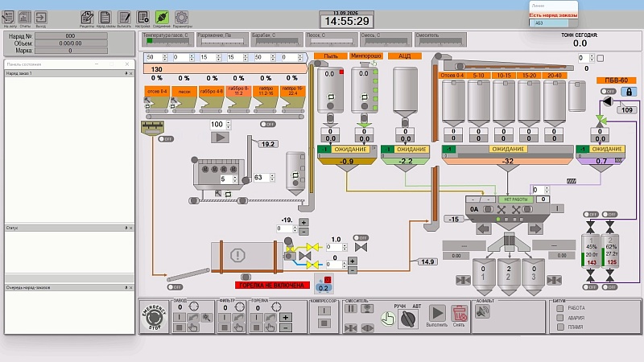644x362 pixels.
Task: Open Параметры gear settings
Action: tap(181, 18)
